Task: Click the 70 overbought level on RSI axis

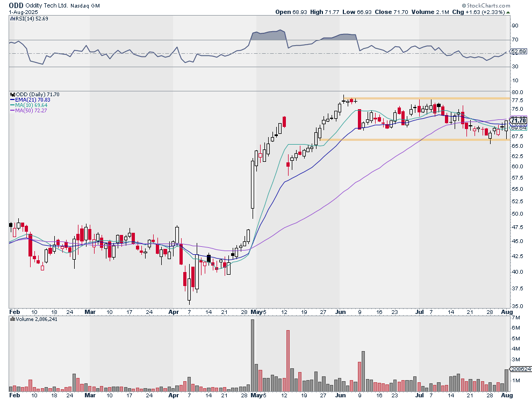Action: tap(515, 40)
